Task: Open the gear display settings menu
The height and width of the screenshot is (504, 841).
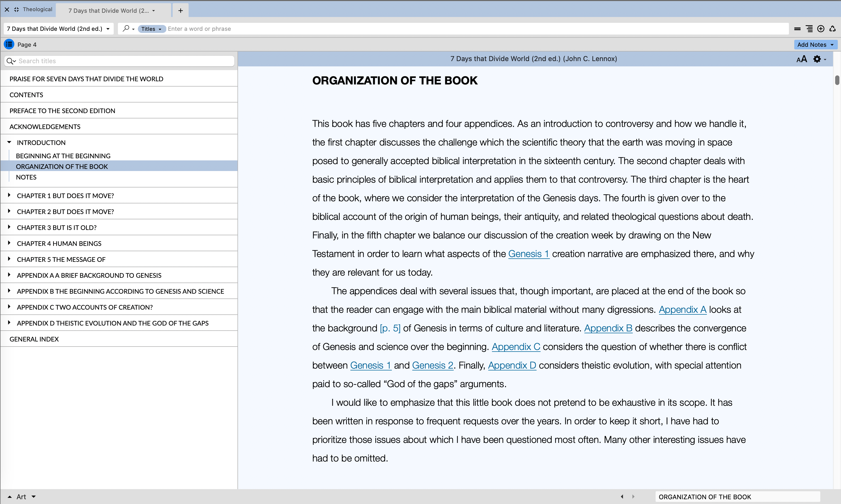Action: pyautogui.click(x=819, y=59)
